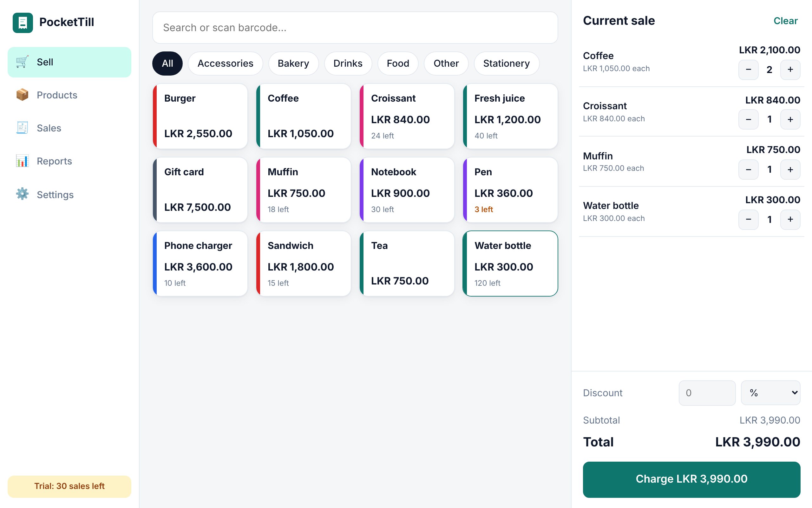Add Notebook product to the sale

pyautogui.click(x=407, y=190)
